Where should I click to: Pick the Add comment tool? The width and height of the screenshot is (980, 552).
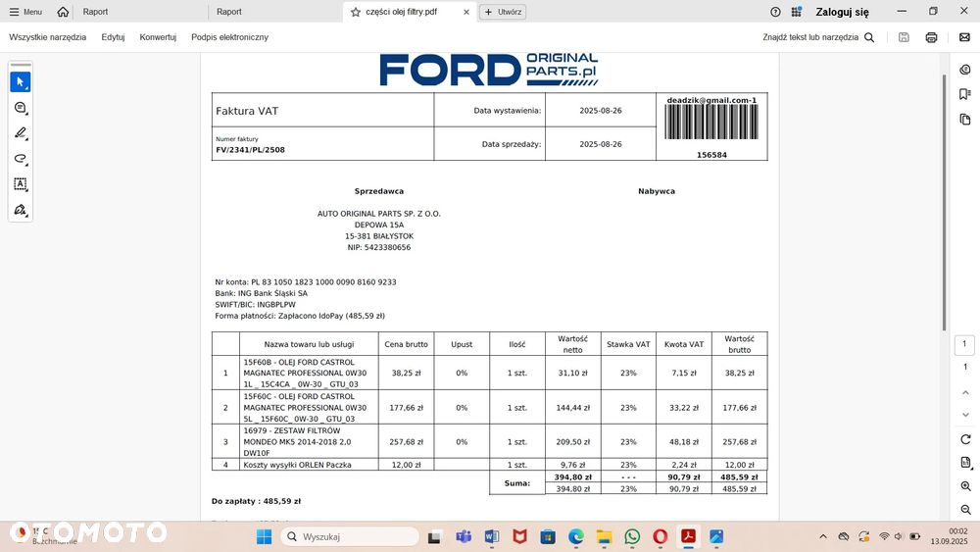click(x=21, y=108)
